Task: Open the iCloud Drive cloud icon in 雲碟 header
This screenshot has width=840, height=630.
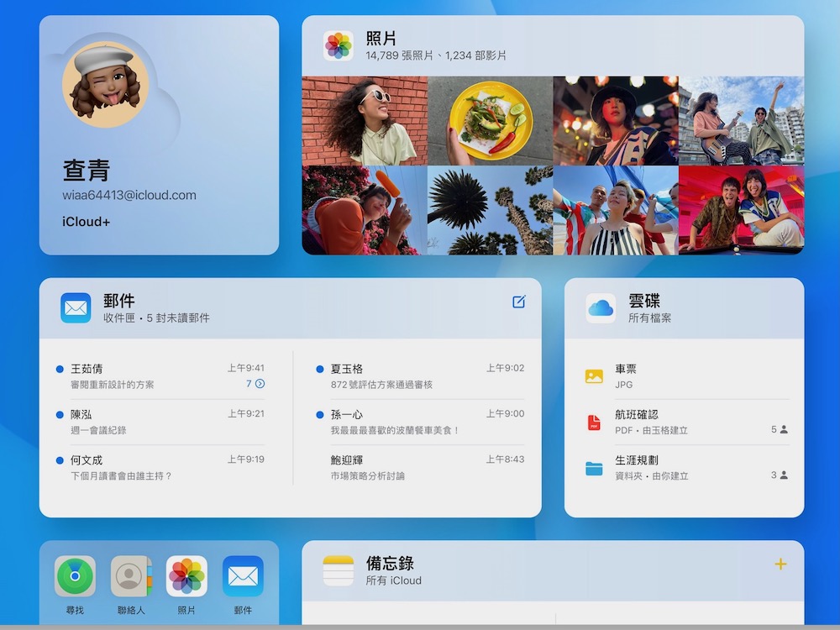Action: [x=601, y=308]
